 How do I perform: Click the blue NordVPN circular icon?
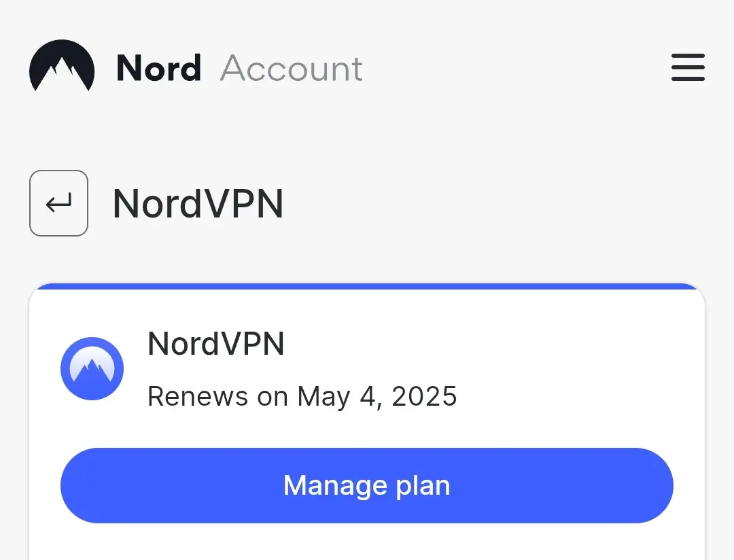click(92, 368)
